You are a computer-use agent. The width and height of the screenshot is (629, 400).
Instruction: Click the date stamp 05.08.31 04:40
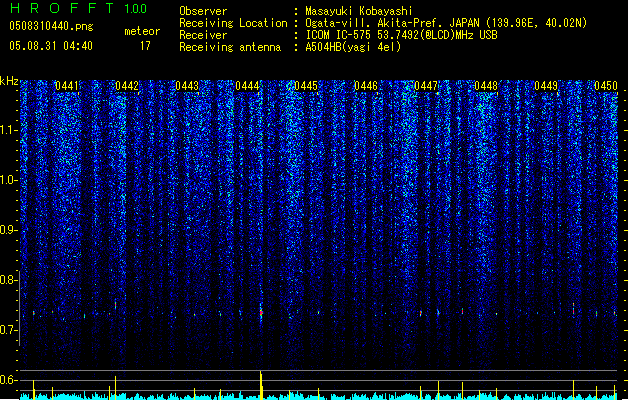[51, 46]
